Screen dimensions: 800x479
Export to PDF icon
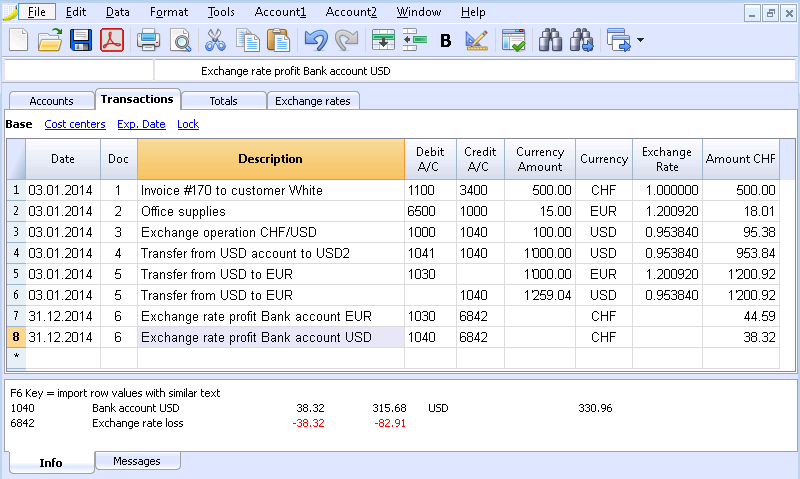pos(112,40)
